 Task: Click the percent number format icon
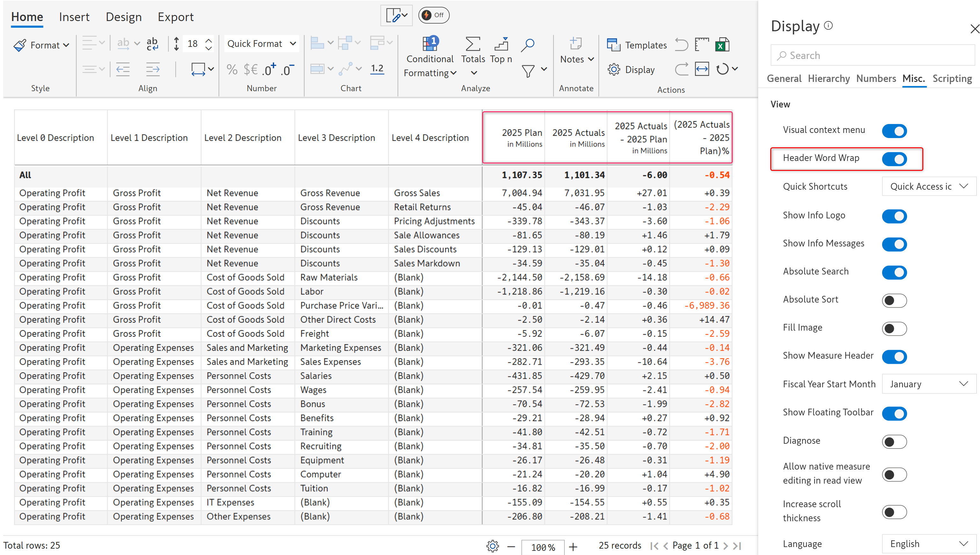click(x=232, y=69)
